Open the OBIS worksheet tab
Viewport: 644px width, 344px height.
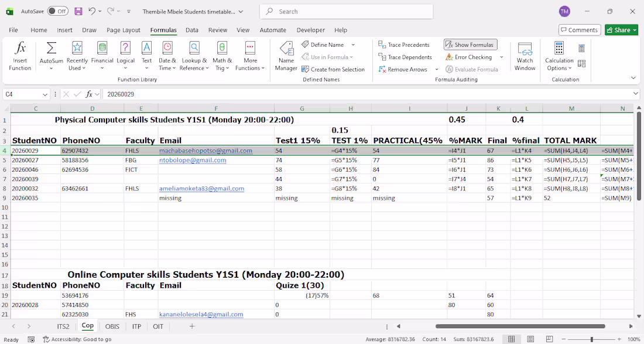coord(112,326)
